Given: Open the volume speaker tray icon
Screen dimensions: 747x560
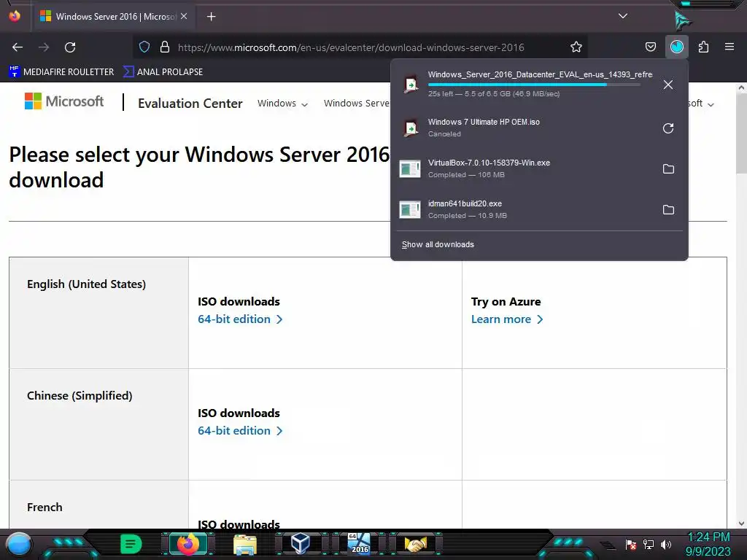Looking at the screenshot, I should (665, 544).
